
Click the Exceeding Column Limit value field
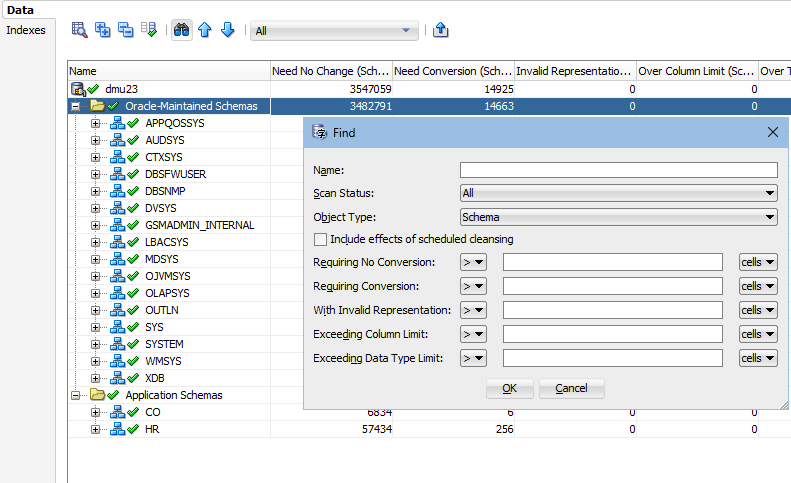click(x=612, y=334)
